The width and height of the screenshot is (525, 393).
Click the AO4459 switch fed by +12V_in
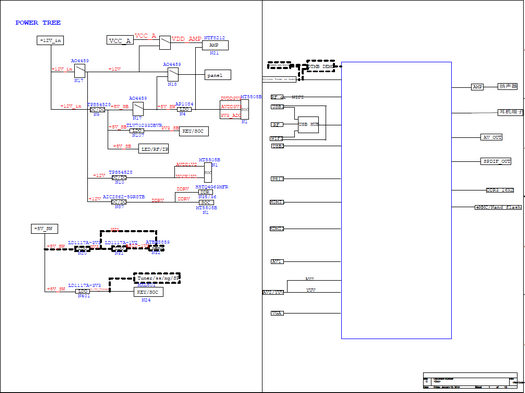pyautogui.click(x=80, y=71)
